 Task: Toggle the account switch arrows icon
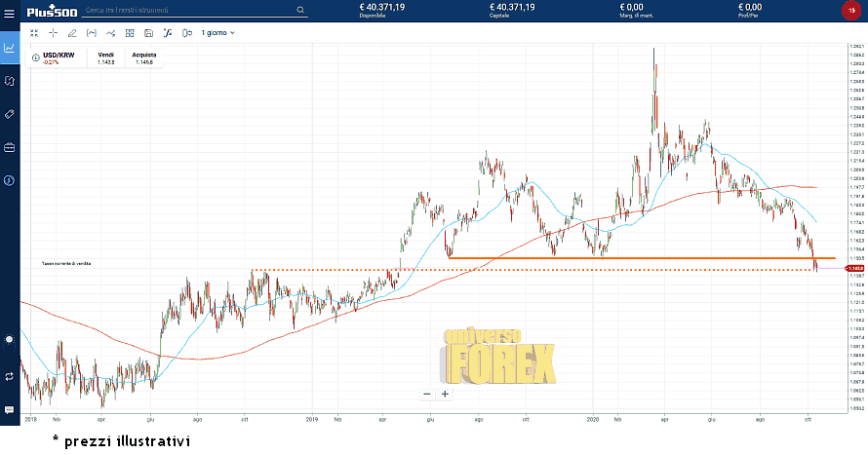(9, 375)
